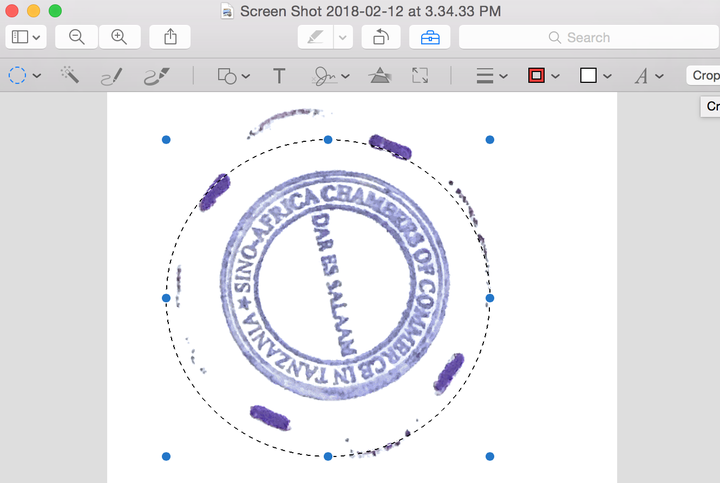Viewport: 720px width, 483px height.
Task: Toggle the Markup Toolbar toolbox button
Action: pos(430,37)
